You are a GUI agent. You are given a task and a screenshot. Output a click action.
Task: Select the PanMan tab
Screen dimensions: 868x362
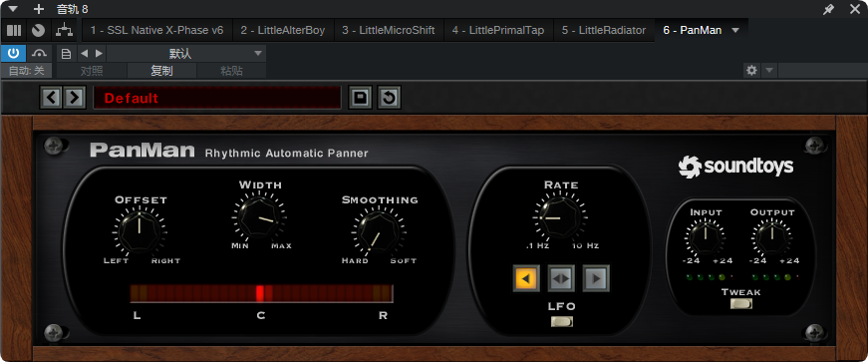[692, 30]
